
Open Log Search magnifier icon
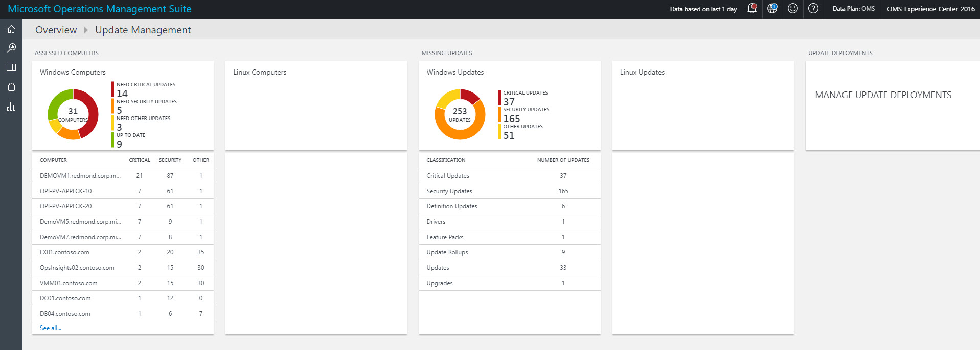click(11, 48)
